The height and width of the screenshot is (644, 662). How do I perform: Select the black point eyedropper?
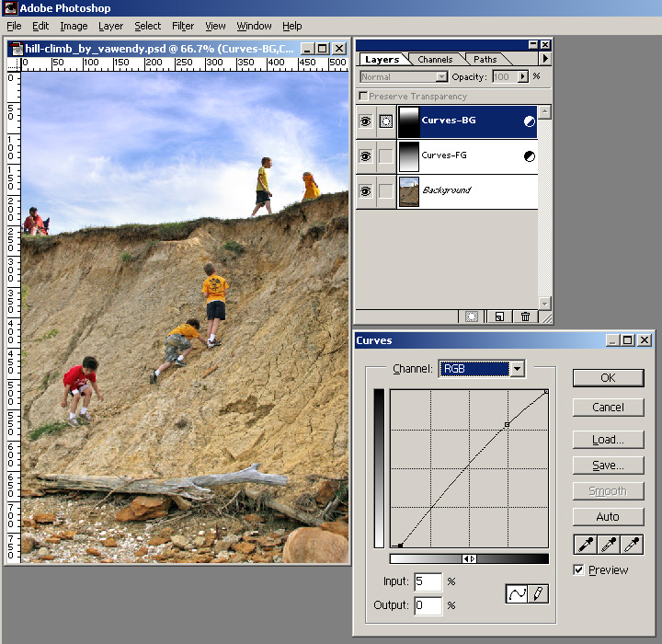point(585,545)
